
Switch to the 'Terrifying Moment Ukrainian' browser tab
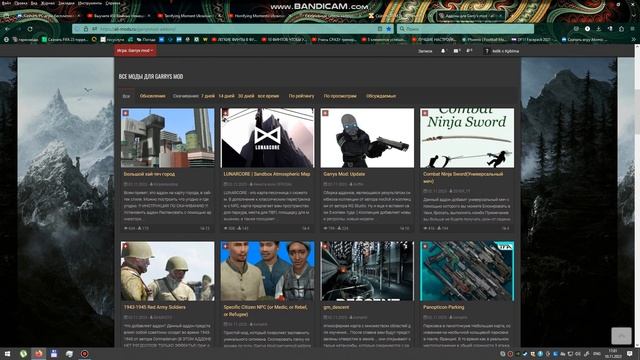186,16
